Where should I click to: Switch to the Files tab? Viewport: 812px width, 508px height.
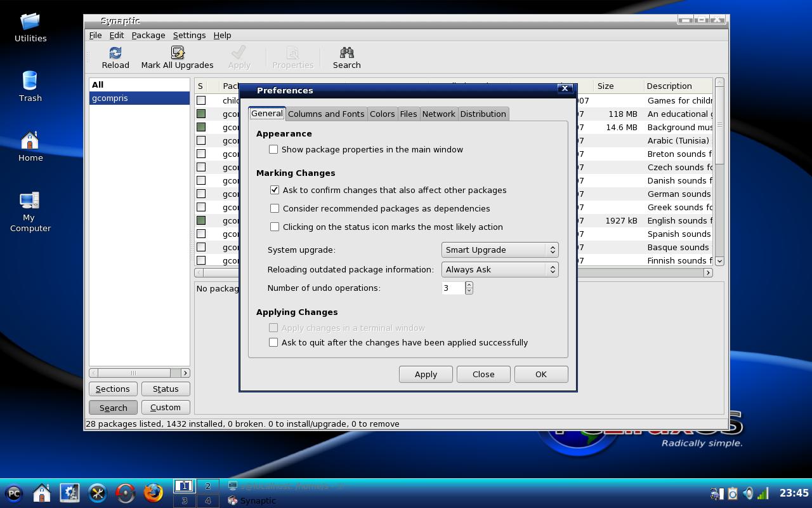(x=409, y=114)
